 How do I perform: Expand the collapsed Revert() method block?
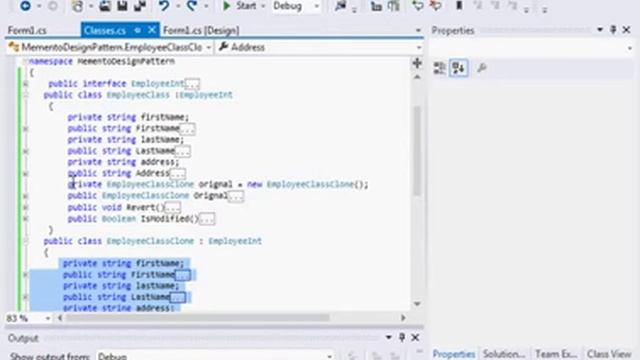pos(25,207)
